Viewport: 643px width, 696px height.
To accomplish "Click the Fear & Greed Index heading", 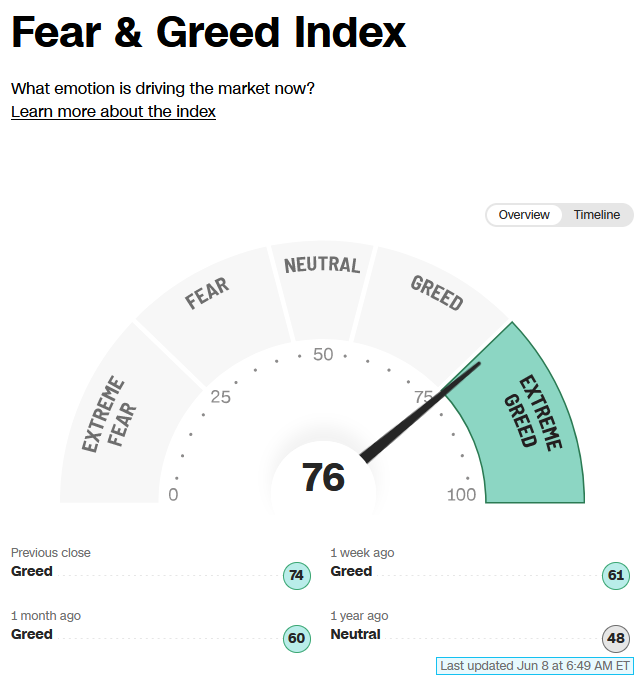I will pyautogui.click(x=209, y=32).
